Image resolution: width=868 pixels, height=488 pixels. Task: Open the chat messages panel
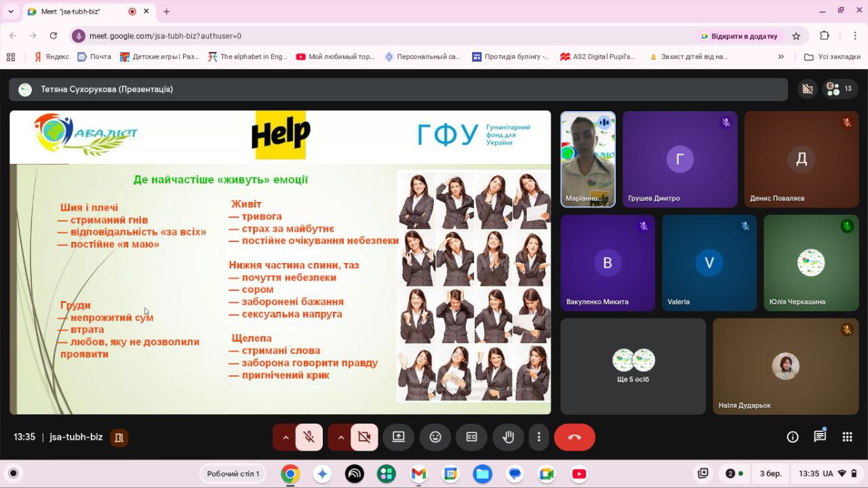point(820,436)
